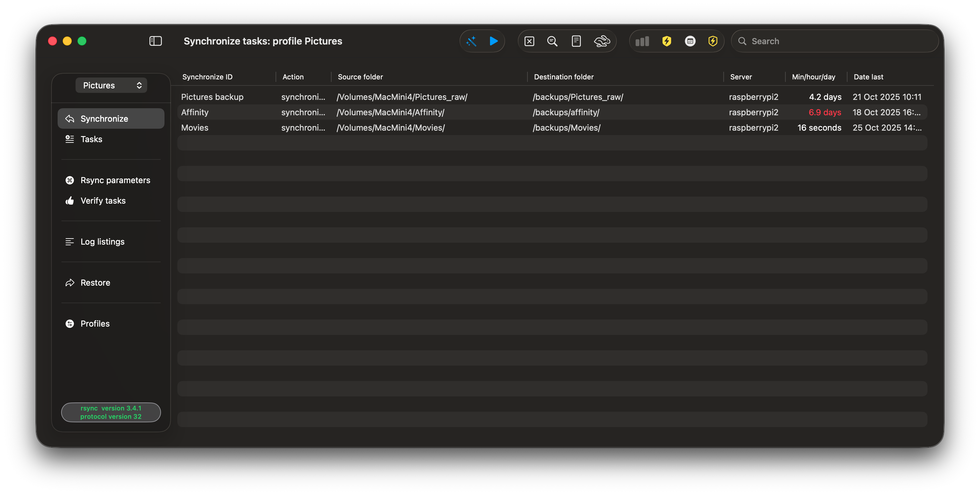Image resolution: width=980 pixels, height=495 pixels.
Task: Click the rabbit quick task icon
Action: pyautogui.click(x=601, y=41)
